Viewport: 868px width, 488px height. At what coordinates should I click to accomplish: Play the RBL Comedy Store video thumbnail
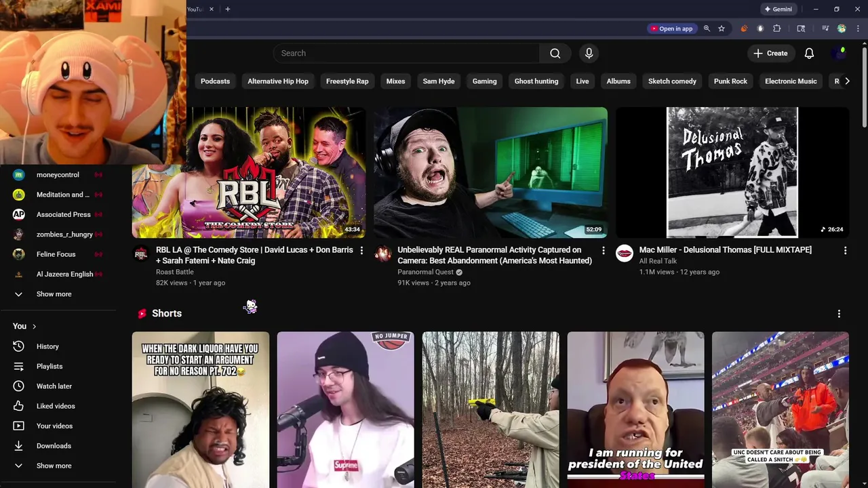(x=249, y=172)
